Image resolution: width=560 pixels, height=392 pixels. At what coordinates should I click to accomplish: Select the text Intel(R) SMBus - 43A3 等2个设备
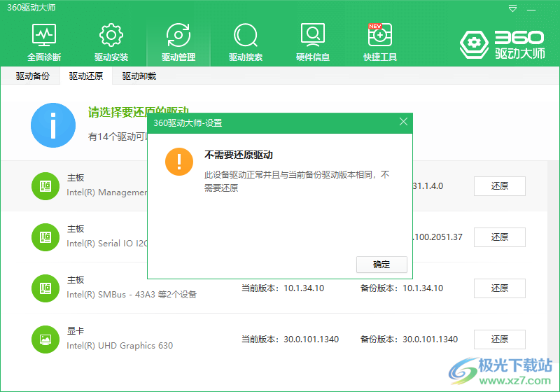pyautogui.click(x=132, y=295)
